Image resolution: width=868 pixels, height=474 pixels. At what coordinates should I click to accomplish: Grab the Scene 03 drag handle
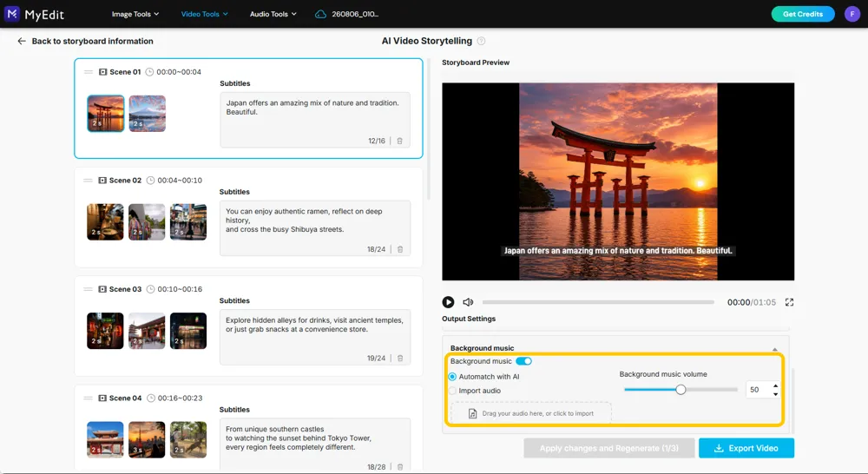point(88,289)
